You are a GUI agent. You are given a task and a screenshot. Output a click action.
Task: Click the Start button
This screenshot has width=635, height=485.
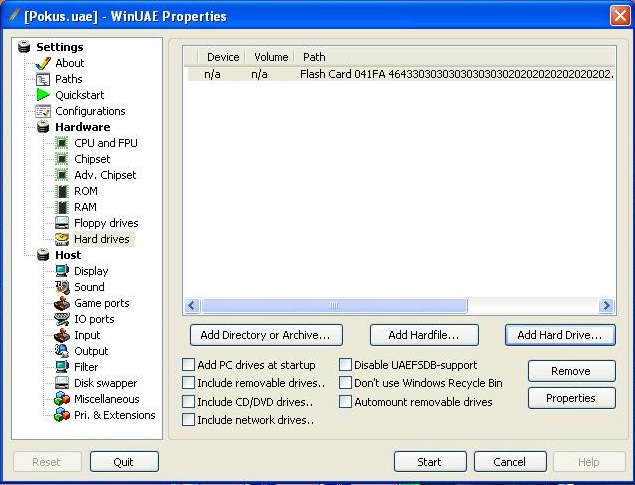[430, 462]
